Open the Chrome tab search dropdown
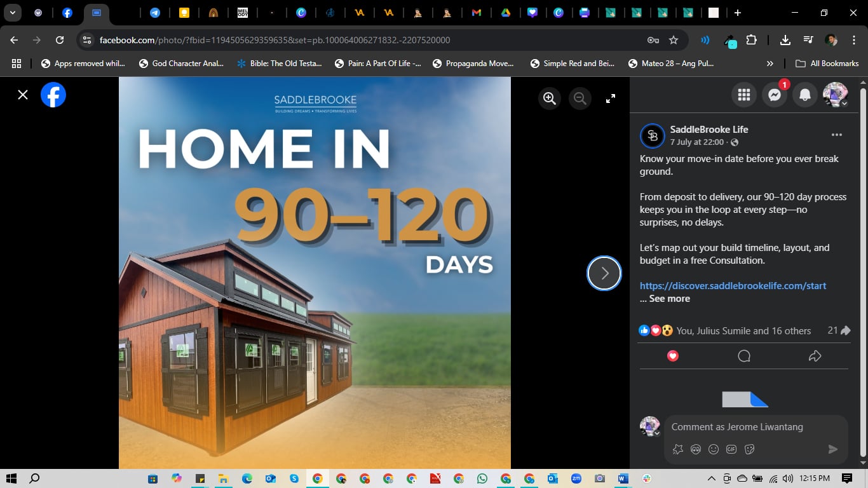This screenshot has height=488, width=868. click(12, 13)
